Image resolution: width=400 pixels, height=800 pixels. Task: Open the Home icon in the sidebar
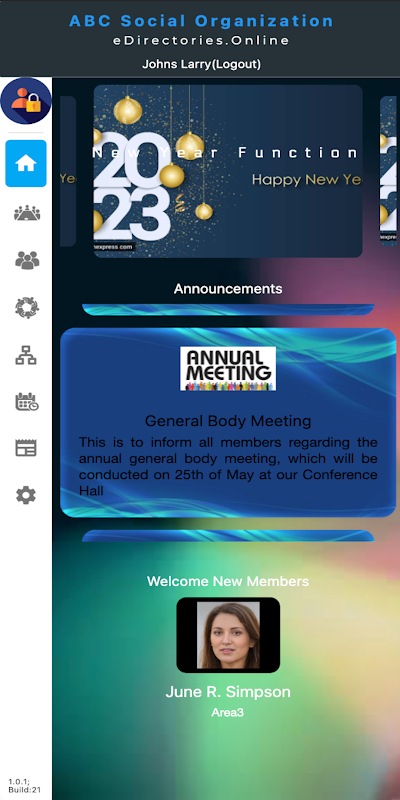26,163
